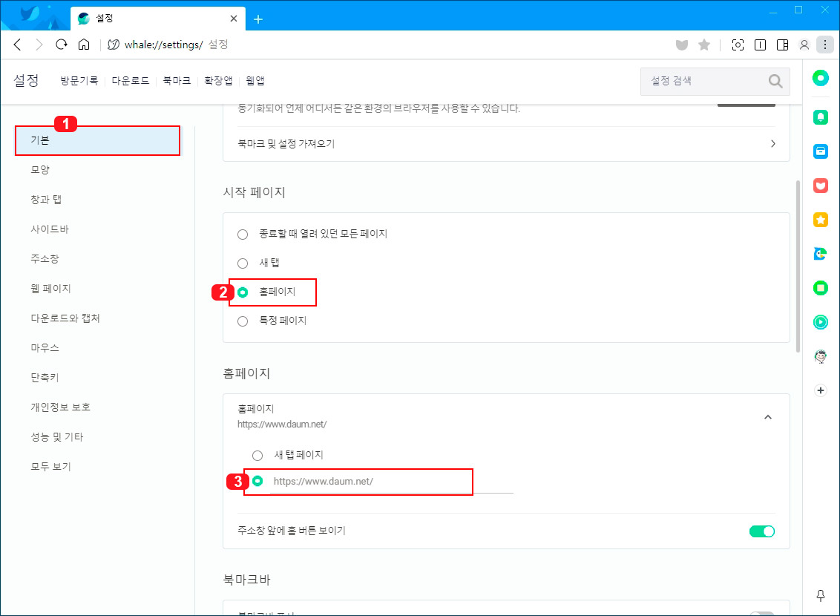Click 모두 보기 in the settings sidebar
Viewport: 840px width, 616px height.
51,466
